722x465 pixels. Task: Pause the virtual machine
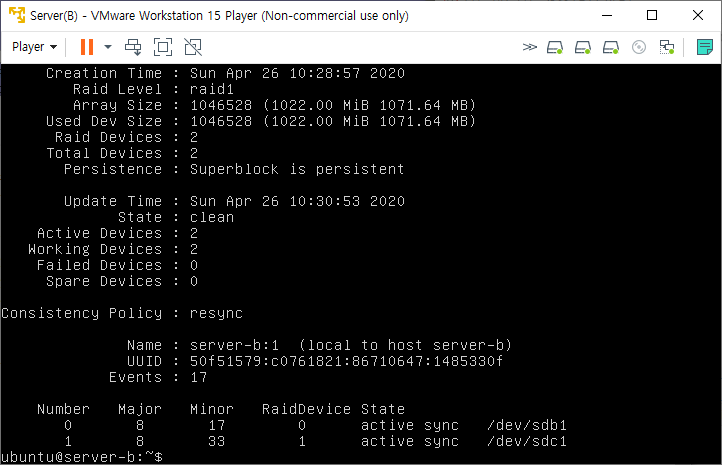pyautogui.click(x=87, y=47)
